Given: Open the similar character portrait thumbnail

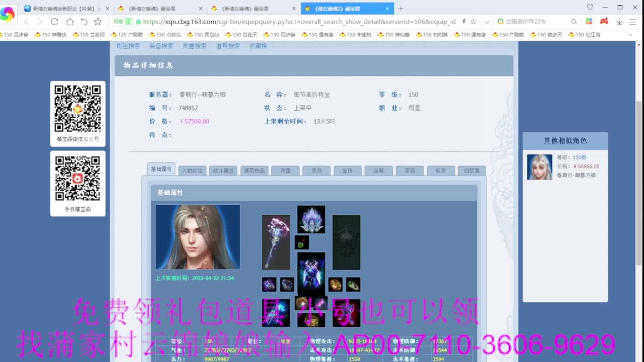Looking at the screenshot, I should point(539,167).
